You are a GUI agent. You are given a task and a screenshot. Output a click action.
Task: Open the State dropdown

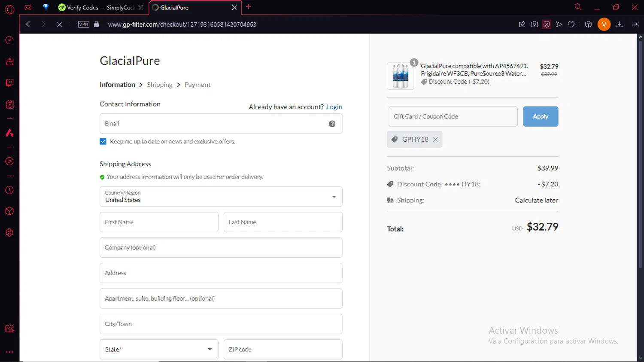coord(159,349)
